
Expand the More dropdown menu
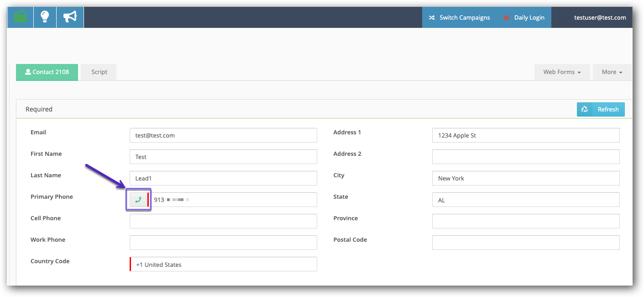pos(612,72)
